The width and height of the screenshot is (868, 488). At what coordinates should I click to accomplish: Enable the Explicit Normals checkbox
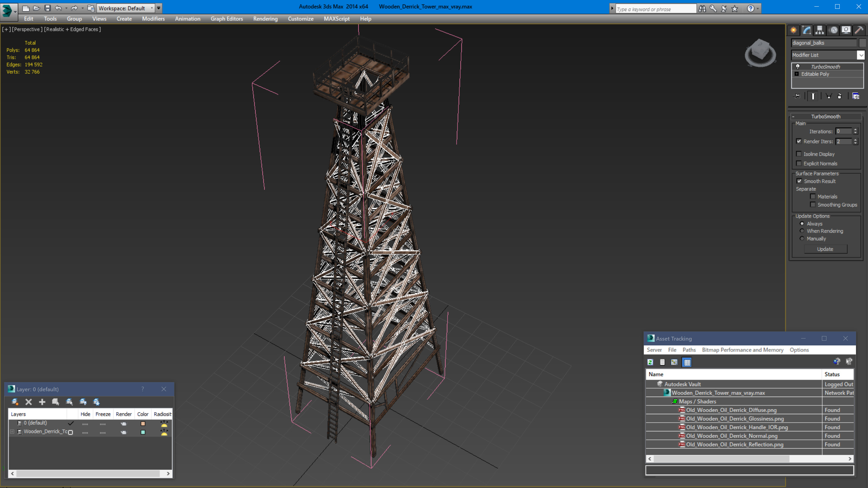pyautogui.click(x=799, y=163)
